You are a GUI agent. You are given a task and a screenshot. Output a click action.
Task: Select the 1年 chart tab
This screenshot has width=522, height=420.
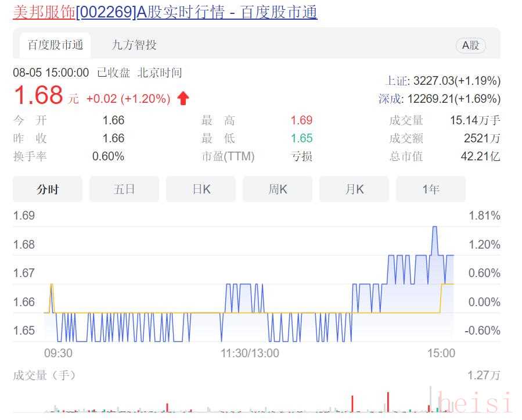click(431, 189)
